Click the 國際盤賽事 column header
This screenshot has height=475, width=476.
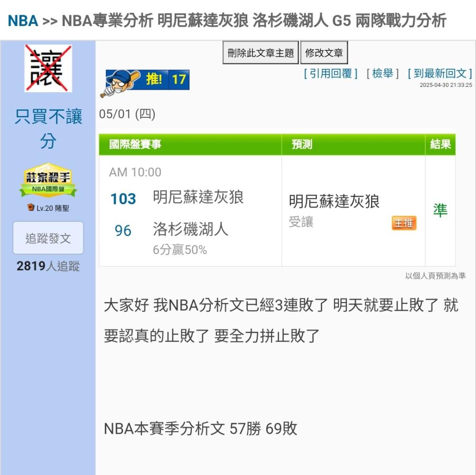pyautogui.click(x=190, y=144)
